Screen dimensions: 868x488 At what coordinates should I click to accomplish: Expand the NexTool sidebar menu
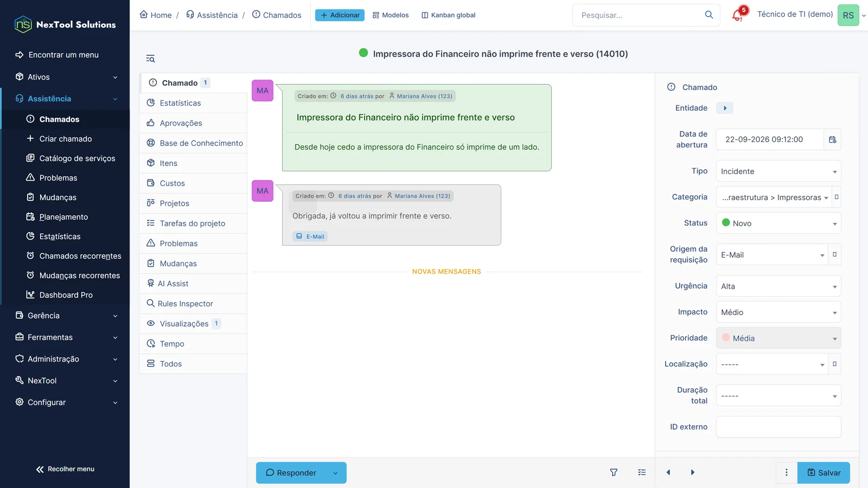click(65, 381)
